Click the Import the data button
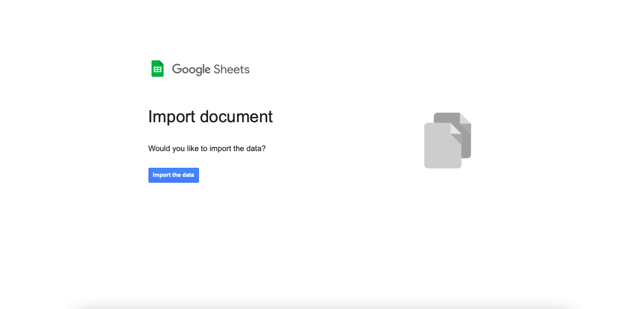The image size is (644, 309). (174, 175)
